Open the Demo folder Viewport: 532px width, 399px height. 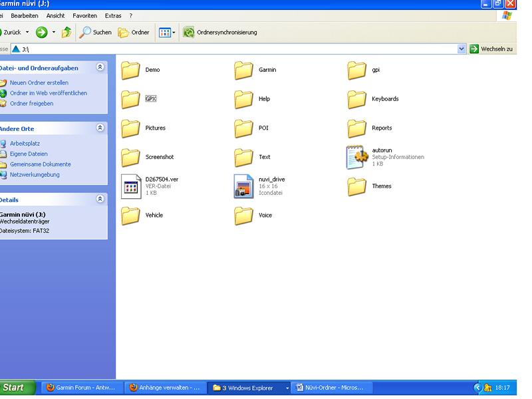coord(140,70)
